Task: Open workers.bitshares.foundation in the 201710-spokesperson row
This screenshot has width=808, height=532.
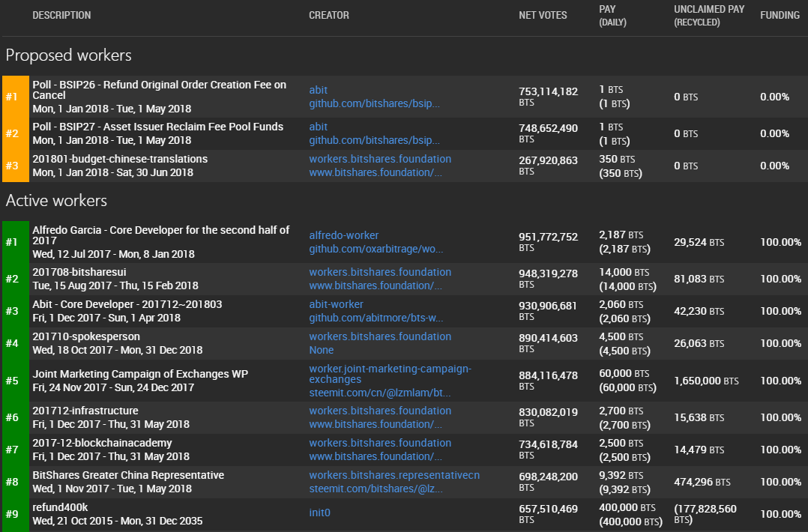Action: click(380, 336)
